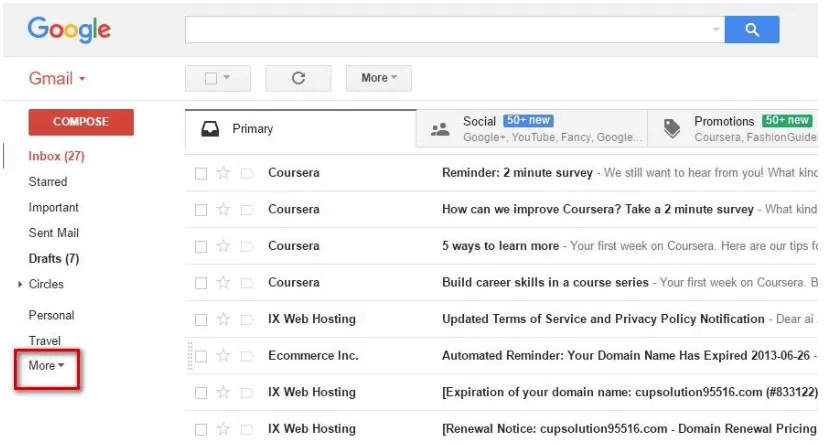Image resolution: width=836 pixels, height=446 pixels.
Task: Click the Promotions tab tag icon
Action: point(672,128)
